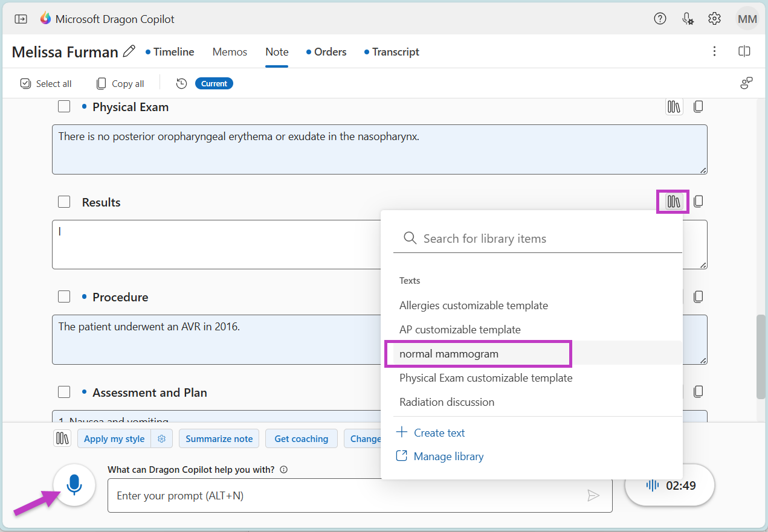Open Apply my style settings gear

(161, 439)
